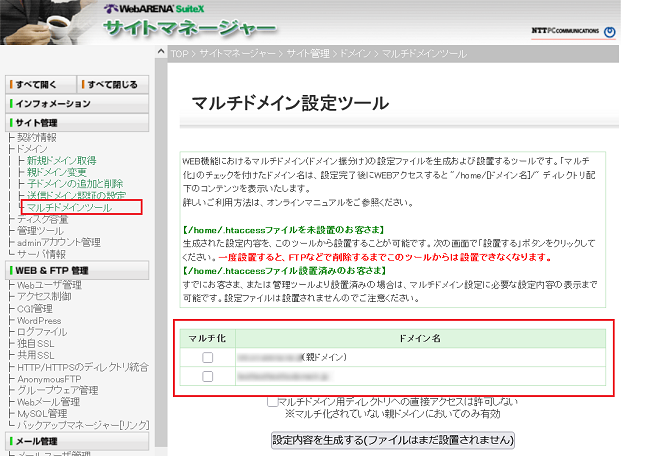Collapse the サイト管理 section
Image resolution: width=650 pixels, height=456 pixels.
[x=77, y=123]
